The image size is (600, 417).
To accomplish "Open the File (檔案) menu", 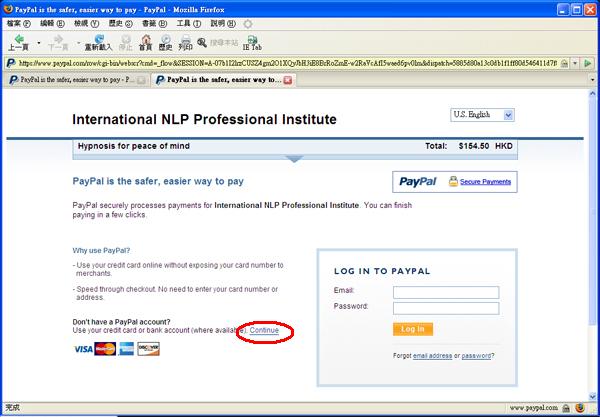I will [18, 24].
